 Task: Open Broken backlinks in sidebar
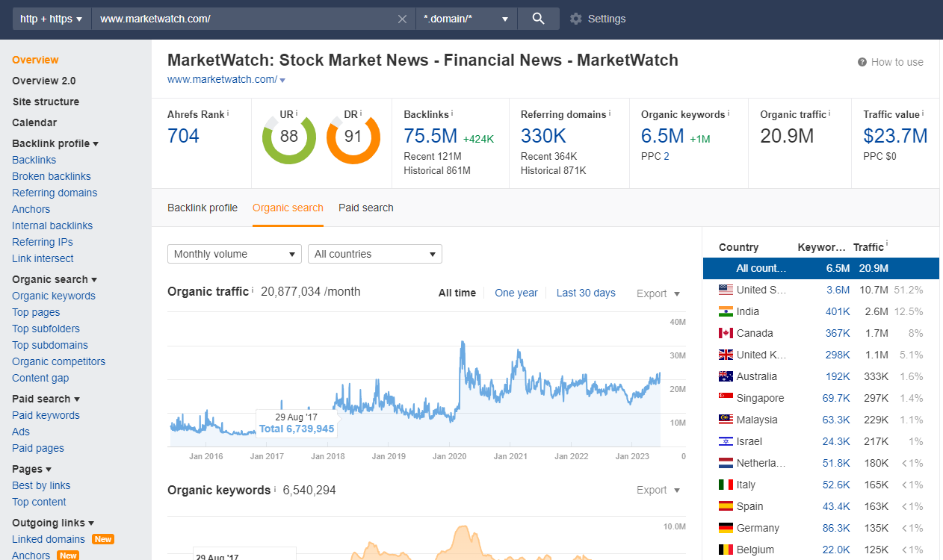point(52,176)
